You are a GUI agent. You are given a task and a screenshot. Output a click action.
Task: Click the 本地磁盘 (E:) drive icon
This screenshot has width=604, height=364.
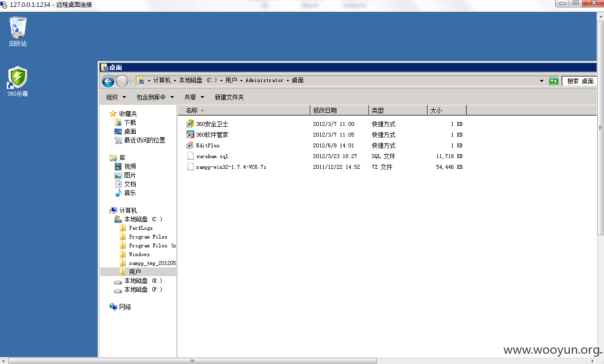coord(118,281)
